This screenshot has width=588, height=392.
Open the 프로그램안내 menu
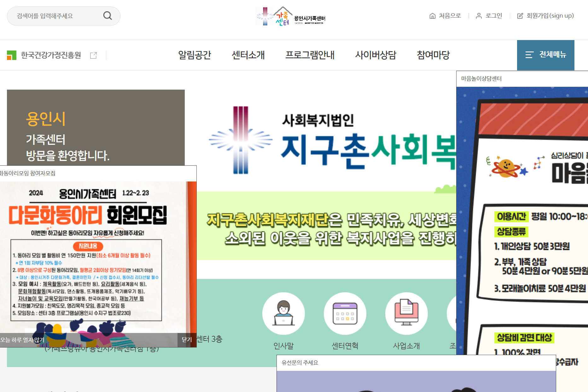tap(310, 55)
